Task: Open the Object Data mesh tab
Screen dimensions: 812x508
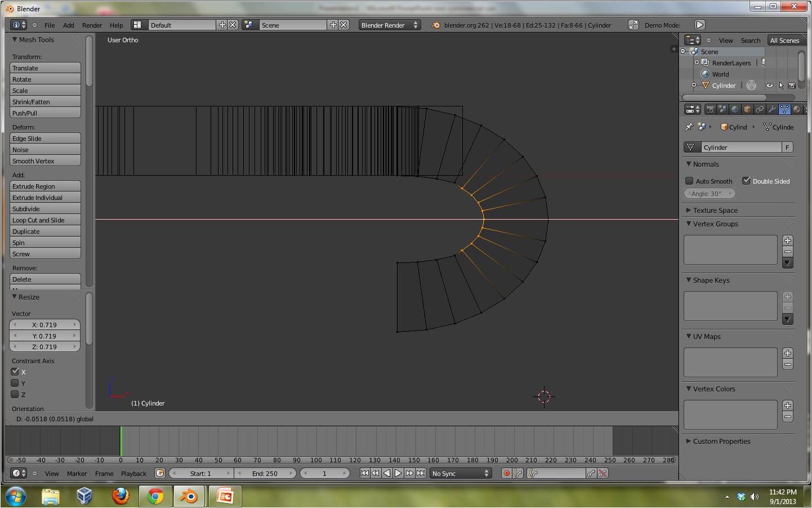Action: tap(784, 109)
